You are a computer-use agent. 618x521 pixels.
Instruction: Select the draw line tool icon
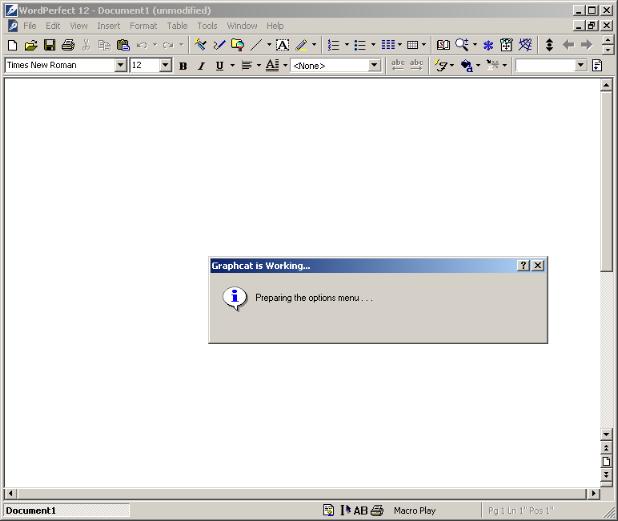tap(257, 45)
